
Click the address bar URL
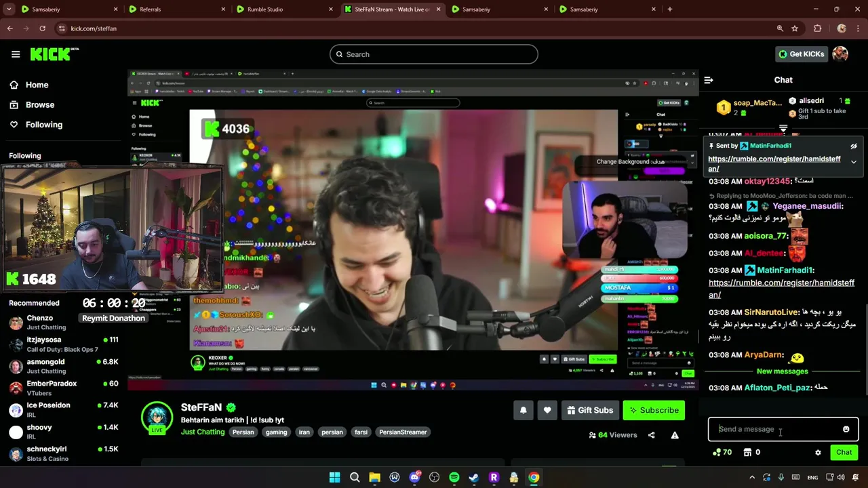94,28
